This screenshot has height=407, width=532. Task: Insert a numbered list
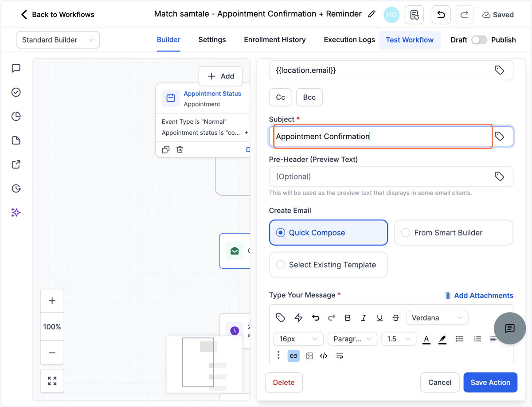point(477,339)
